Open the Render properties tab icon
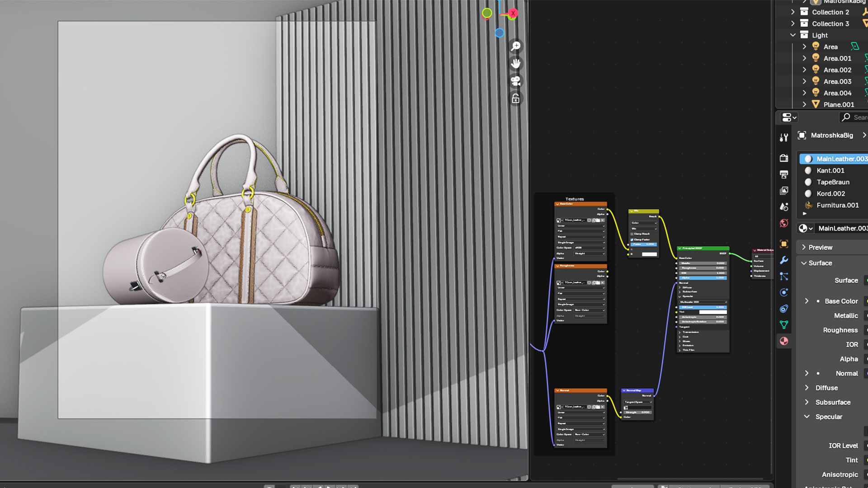 [784, 158]
